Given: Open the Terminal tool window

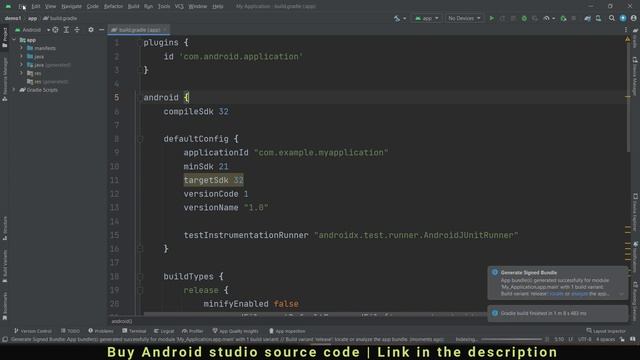Looking at the screenshot, I should click(x=134, y=331).
